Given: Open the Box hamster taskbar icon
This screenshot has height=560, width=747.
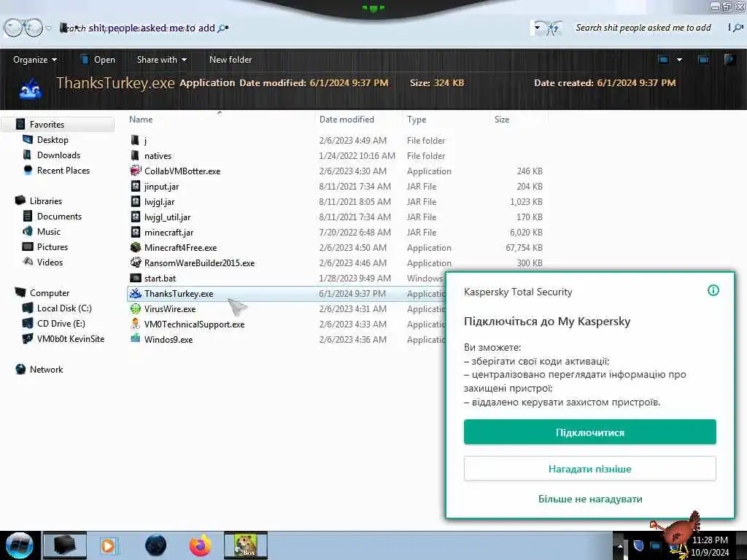Looking at the screenshot, I should (x=246, y=545).
